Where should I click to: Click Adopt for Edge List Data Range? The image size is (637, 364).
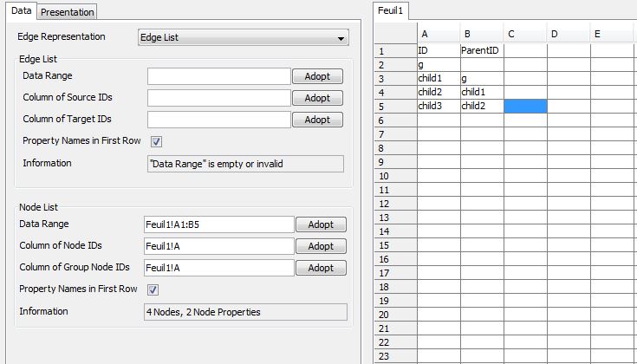317,77
